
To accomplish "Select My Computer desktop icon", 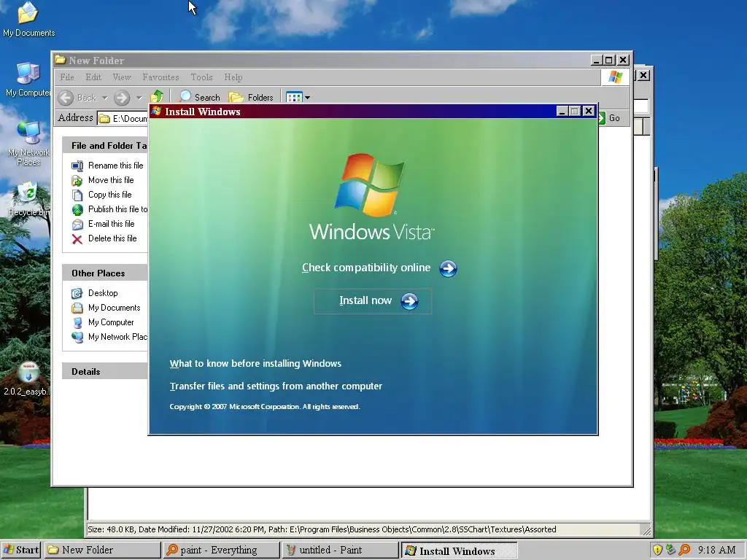I will (28, 79).
